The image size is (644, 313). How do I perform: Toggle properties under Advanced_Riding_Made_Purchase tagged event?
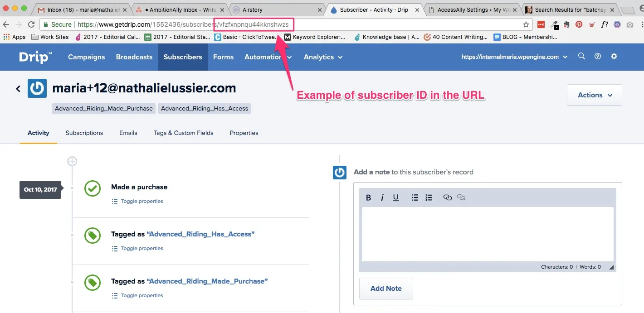tap(137, 295)
